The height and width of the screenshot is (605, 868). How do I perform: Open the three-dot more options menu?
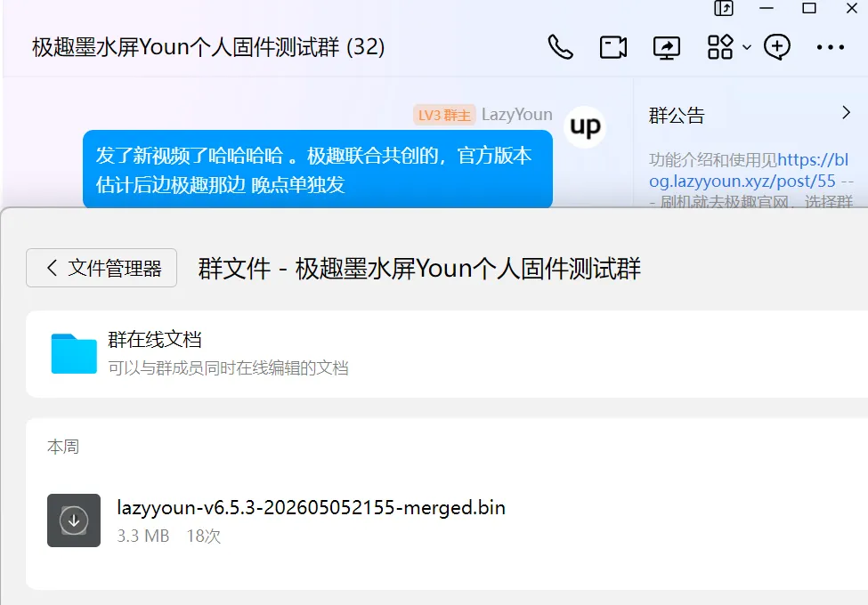click(831, 47)
